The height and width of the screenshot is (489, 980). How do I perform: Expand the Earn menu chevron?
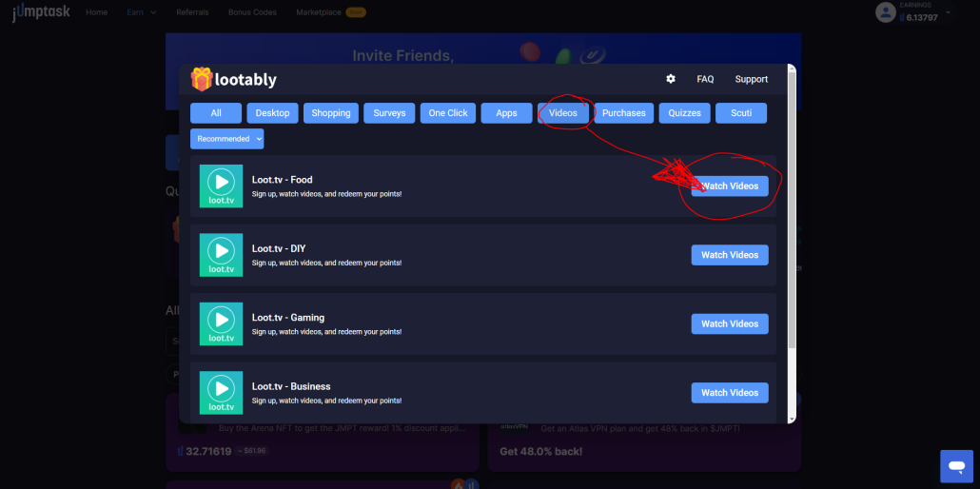click(153, 12)
